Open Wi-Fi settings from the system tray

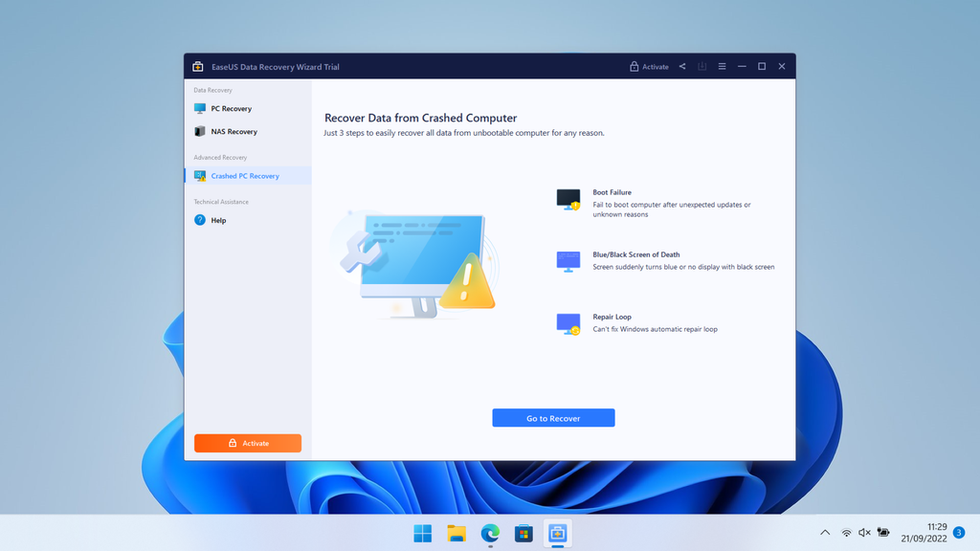[847, 533]
